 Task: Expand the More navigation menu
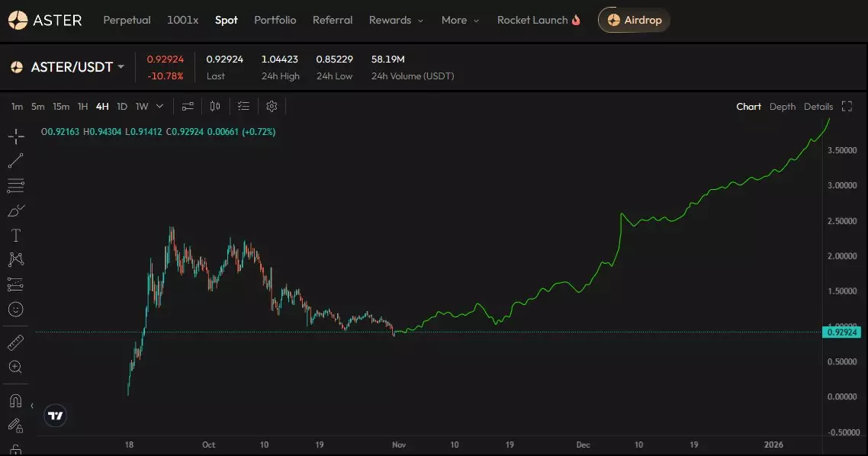[460, 20]
